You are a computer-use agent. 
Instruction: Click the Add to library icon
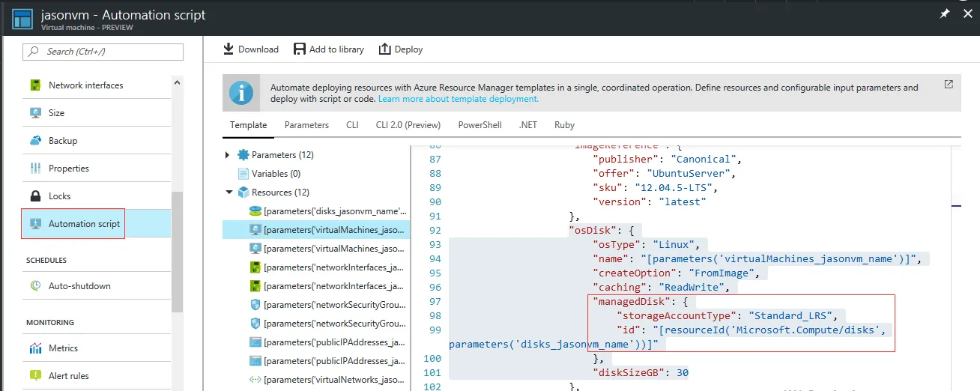tap(300, 49)
